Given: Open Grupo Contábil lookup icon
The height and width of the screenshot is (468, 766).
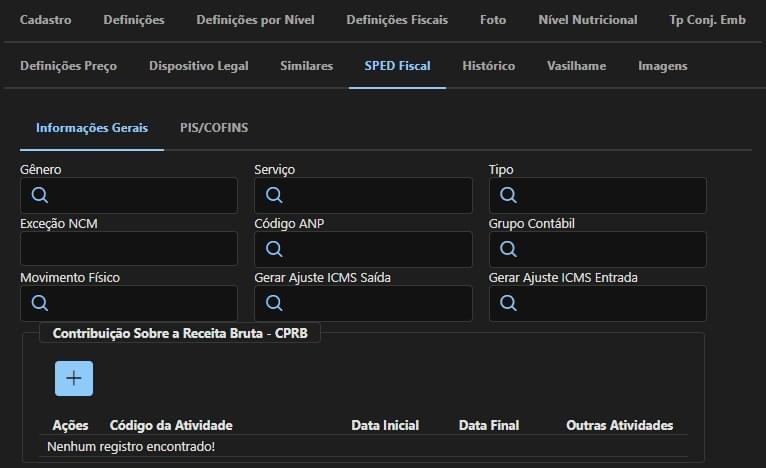Looking at the screenshot, I should 508,249.
